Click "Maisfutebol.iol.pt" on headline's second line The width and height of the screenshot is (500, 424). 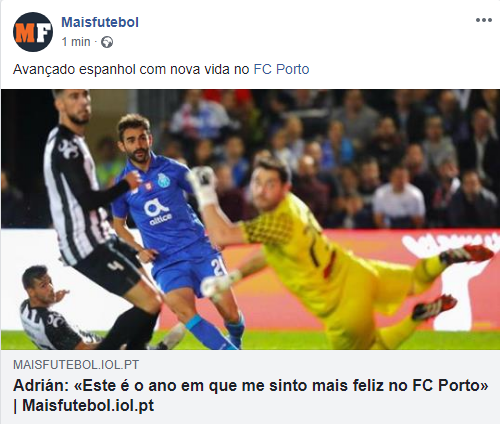click(88, 405)
